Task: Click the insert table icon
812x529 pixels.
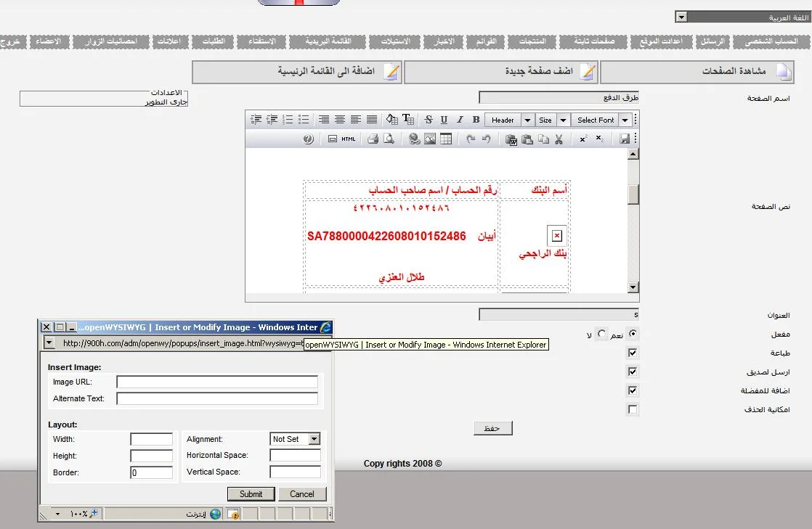Action: pos(446,139)
